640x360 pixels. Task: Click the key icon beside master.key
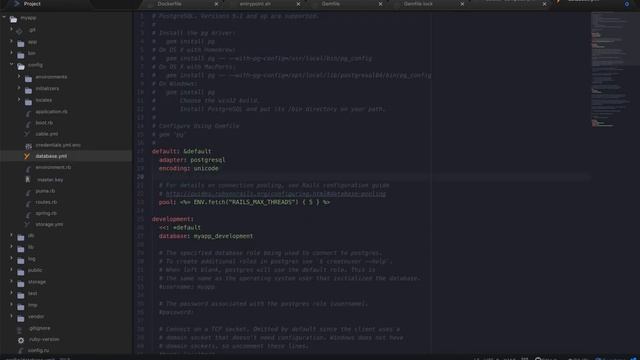[28, 180]
